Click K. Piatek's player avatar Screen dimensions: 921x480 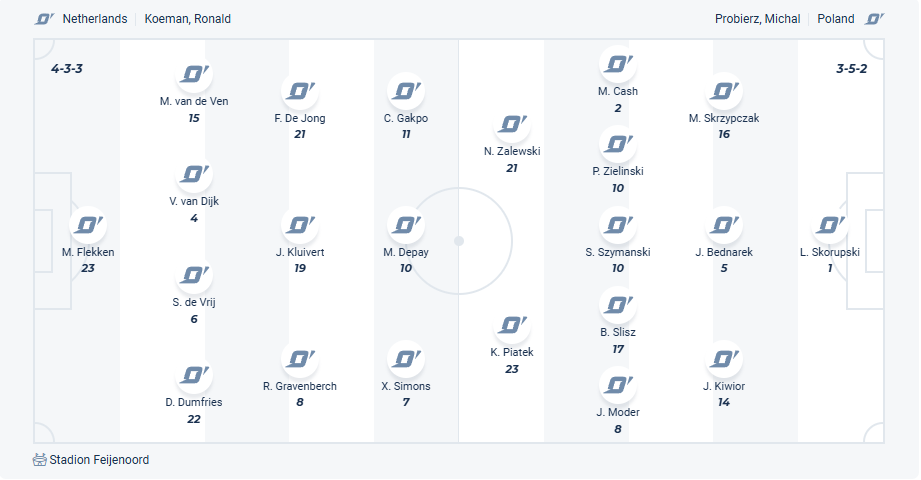(x=512, y=325)
